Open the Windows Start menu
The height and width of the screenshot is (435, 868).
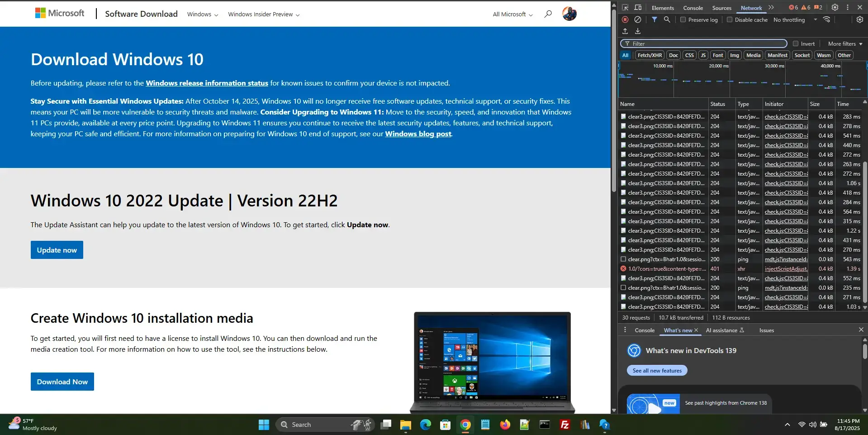tap(264, 425)
